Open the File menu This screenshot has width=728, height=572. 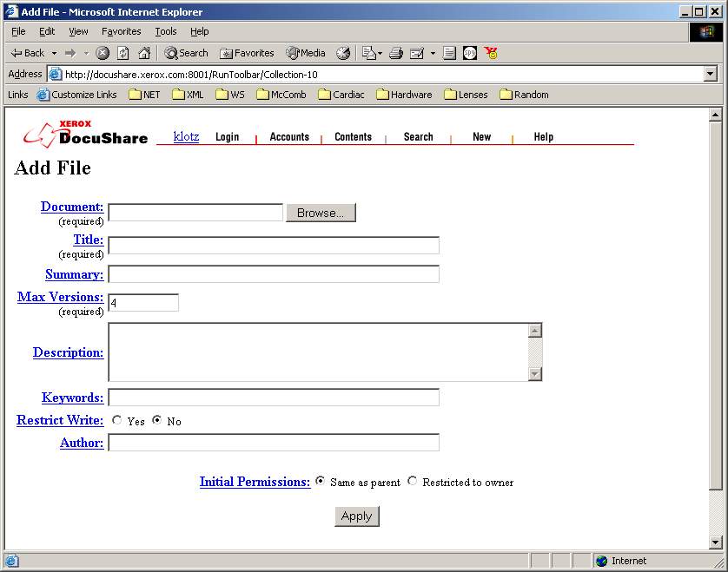coord(18,31)
